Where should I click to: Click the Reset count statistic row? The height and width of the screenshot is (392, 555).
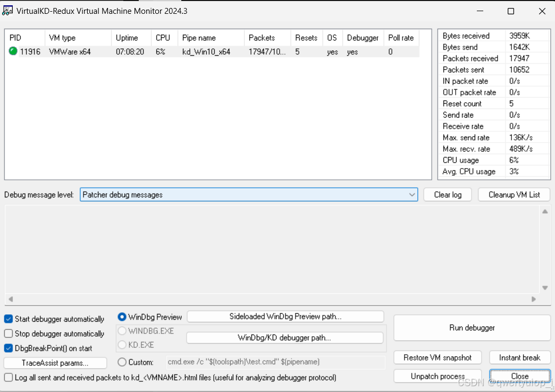494,103
